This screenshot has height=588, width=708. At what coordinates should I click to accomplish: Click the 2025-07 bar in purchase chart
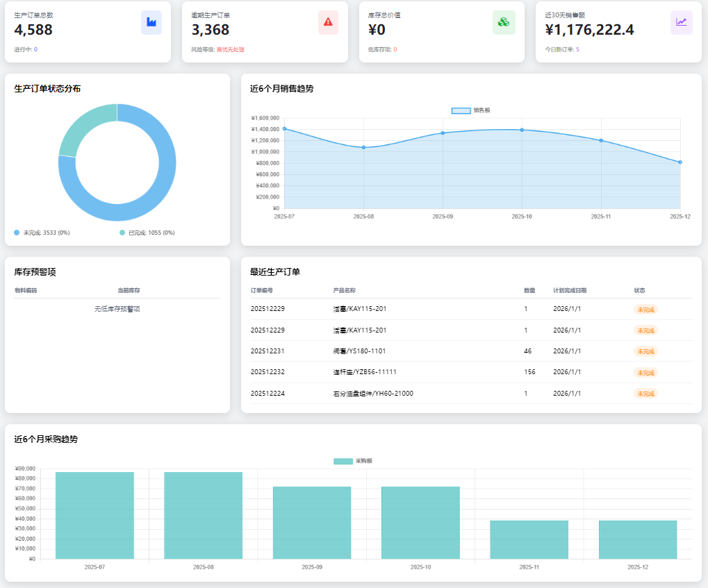click(x=94, y=515)
